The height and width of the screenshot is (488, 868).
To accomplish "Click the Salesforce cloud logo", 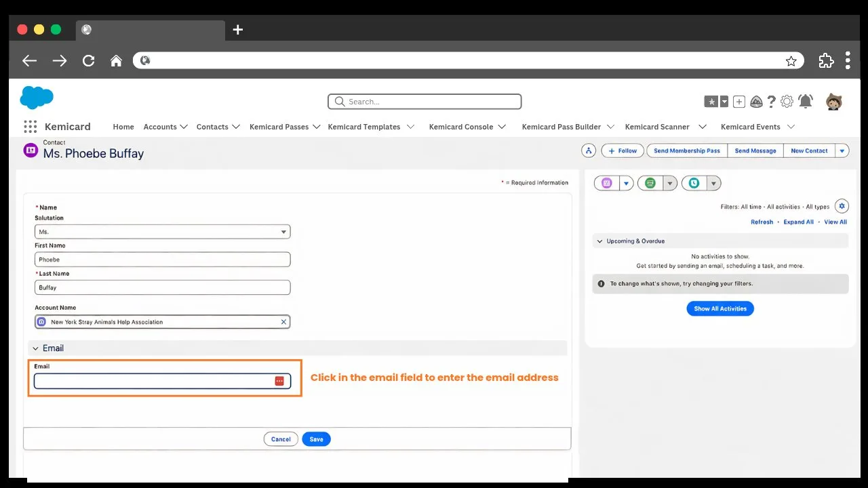I will point(37,98).
